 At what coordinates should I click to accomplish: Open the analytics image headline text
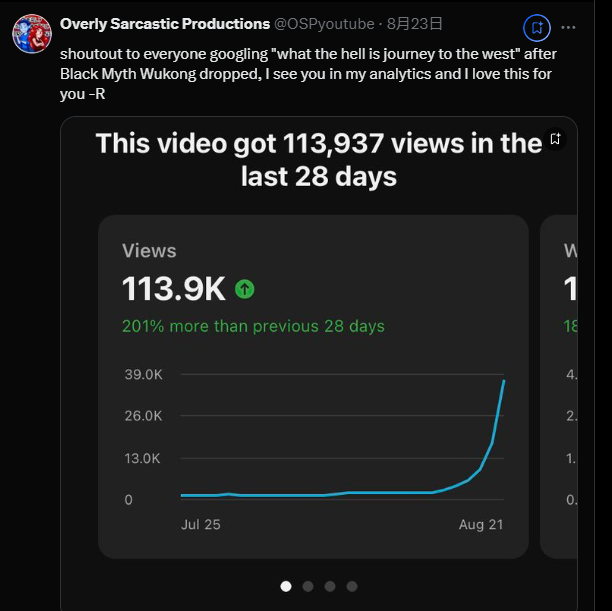click(x=318, y=160)
